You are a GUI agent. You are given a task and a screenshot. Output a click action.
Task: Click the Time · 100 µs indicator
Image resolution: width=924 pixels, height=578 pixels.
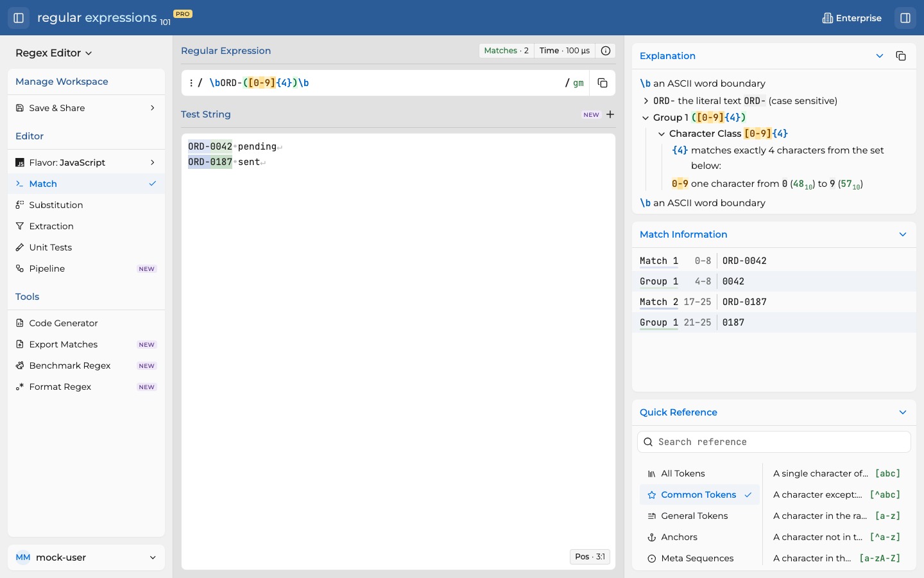click(x=565, y=51)
